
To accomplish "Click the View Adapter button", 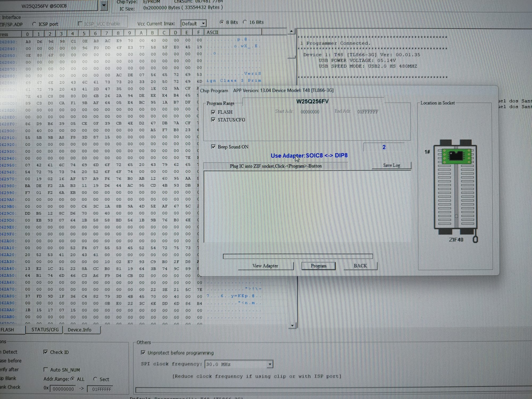I will [265, 266].
